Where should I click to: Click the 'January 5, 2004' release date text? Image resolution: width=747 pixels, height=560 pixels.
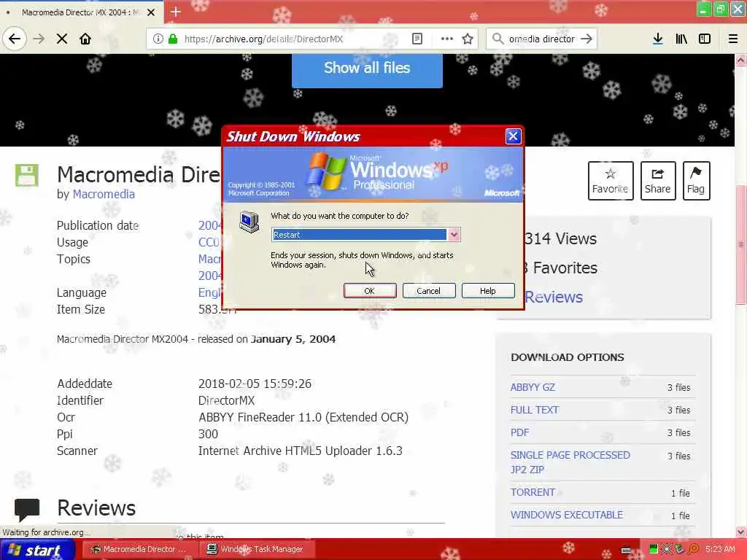pos(293,339)
